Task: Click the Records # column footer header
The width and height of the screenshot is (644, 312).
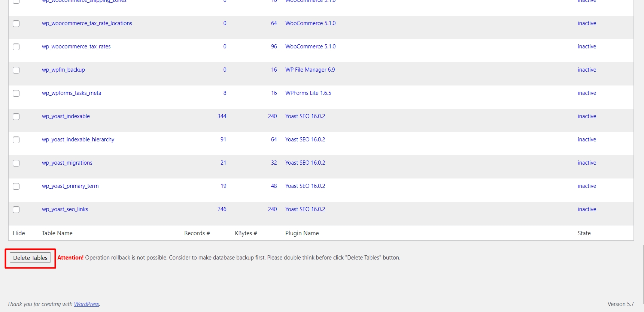Action: coord(197,233)
